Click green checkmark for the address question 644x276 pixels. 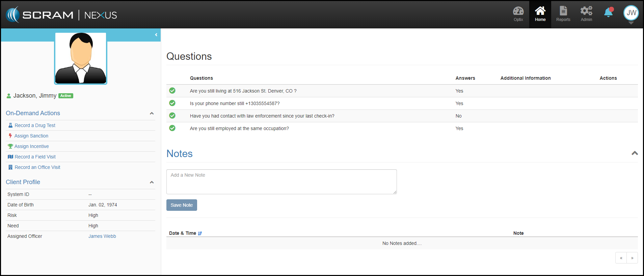(x=172, y=91)
